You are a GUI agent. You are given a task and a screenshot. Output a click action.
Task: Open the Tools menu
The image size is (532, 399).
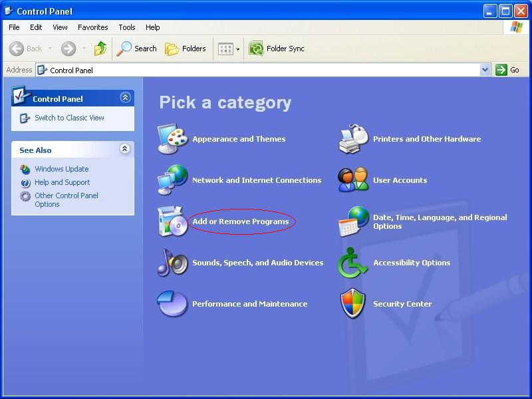tap(126, 27)
